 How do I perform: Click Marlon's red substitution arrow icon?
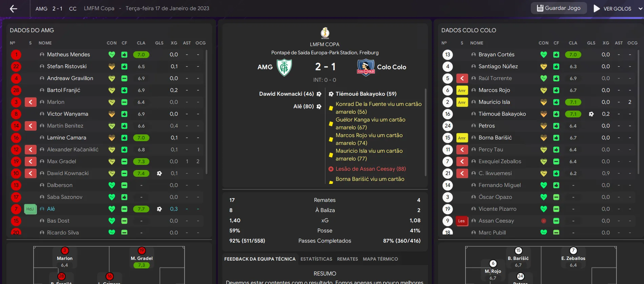(30, 102)
